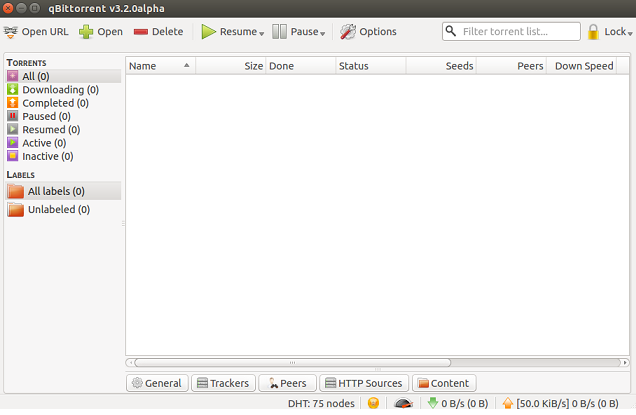Open the Peers tab at bottom
The width and height of the screenshot is (636, 415).
click(x=288, y=383)
